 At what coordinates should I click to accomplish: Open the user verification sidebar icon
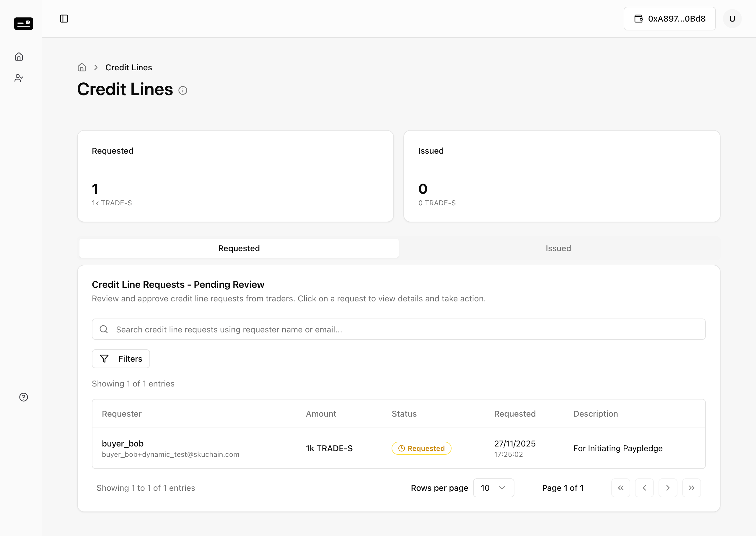tap(19, 78)
